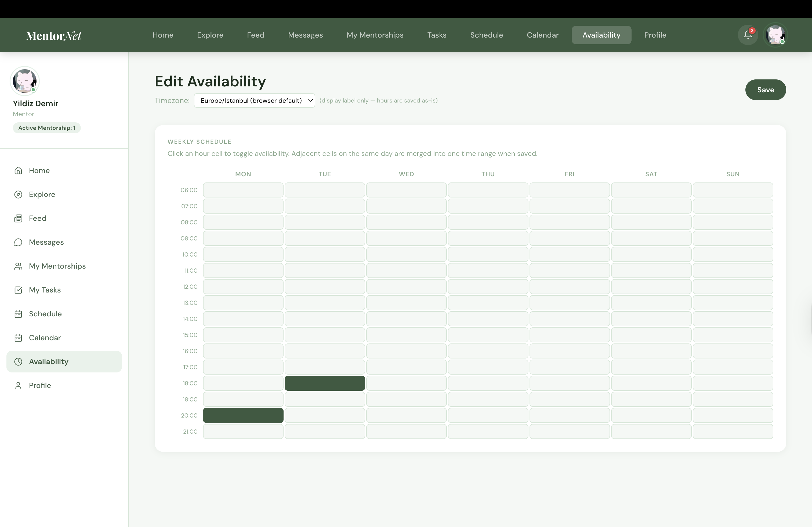
Task: Open Feed in top navigation
Action: click(256, 35)
